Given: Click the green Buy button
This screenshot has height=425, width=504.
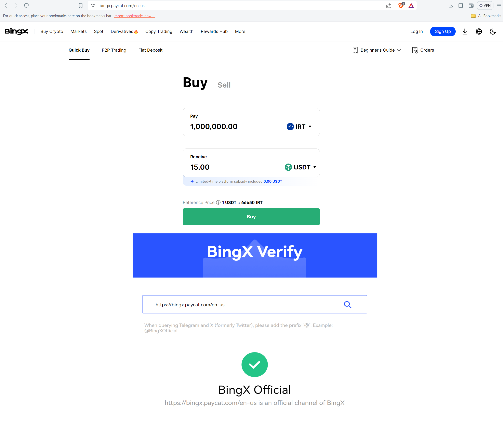Looking at the screenshot, I should [x=251, y=216].
